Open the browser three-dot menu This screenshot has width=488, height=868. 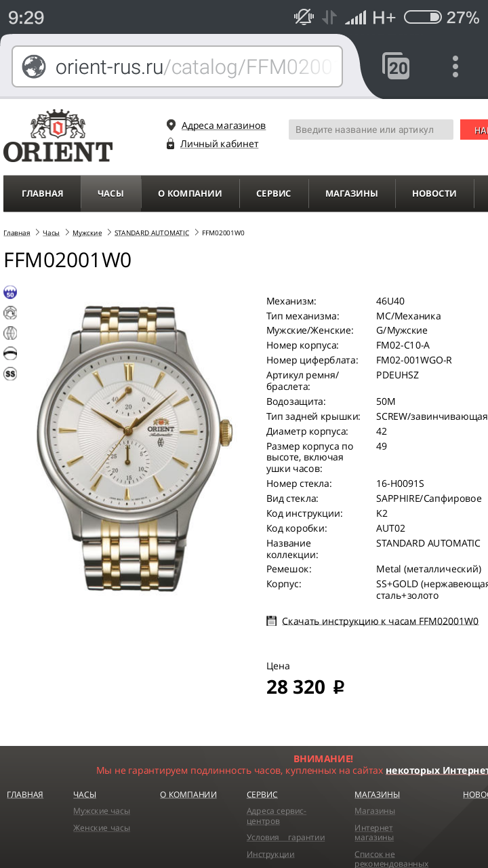[x=455, y=66]
